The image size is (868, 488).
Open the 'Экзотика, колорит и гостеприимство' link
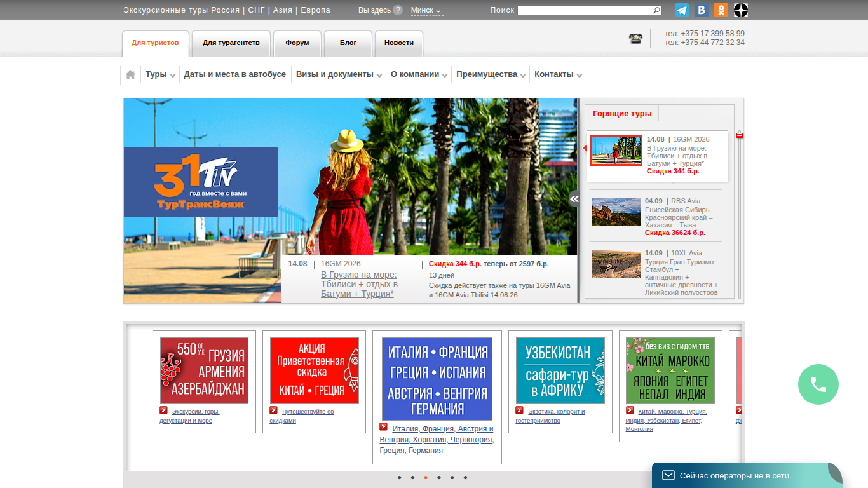pos(550,416)
